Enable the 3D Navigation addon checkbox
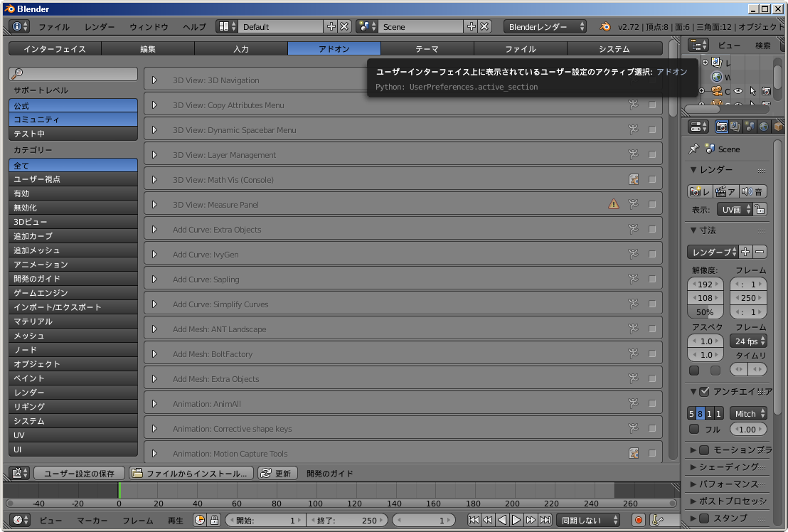The height and width of the screenshot is (532, 788). click(x=652, y=80)
